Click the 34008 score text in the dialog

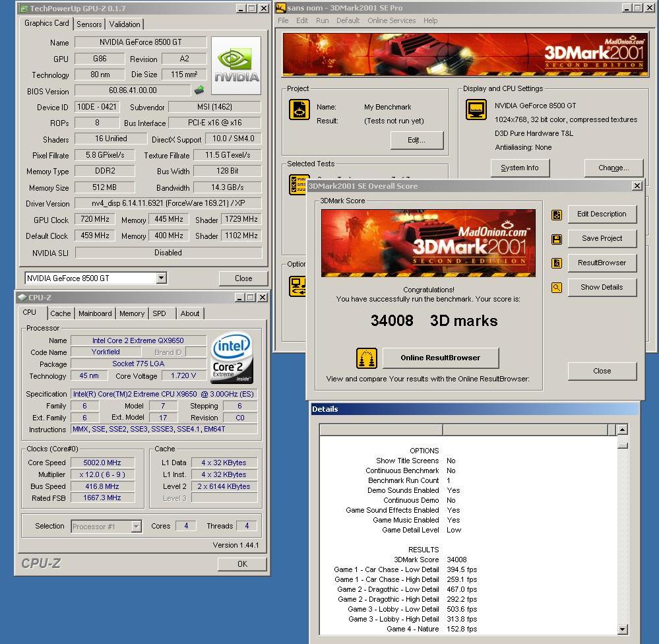392,321
